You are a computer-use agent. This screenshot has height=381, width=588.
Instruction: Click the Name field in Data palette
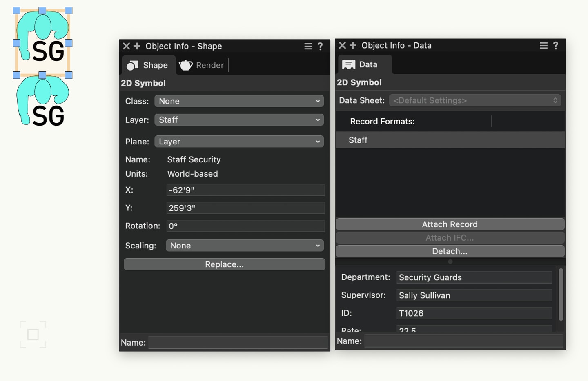point(463,341)
